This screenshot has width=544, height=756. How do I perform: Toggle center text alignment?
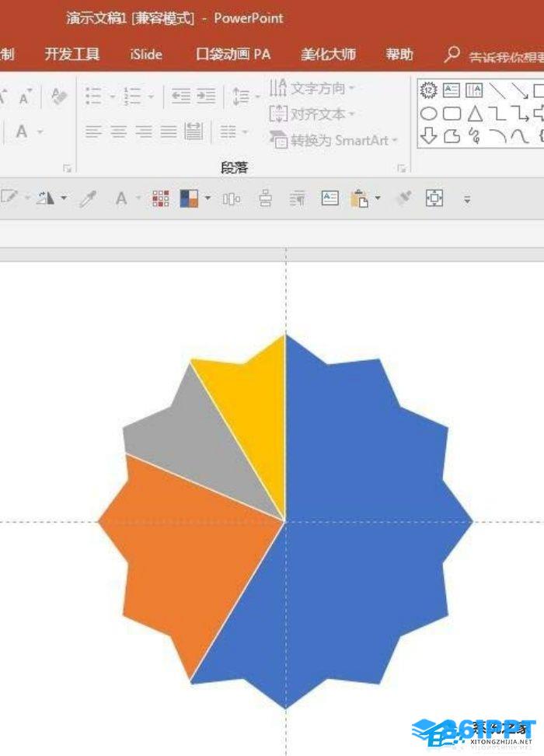pos(118,131)
